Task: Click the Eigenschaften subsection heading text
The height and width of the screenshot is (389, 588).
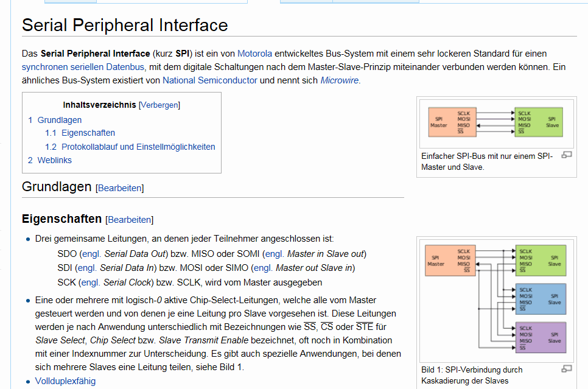Action: tap(62, 219)
